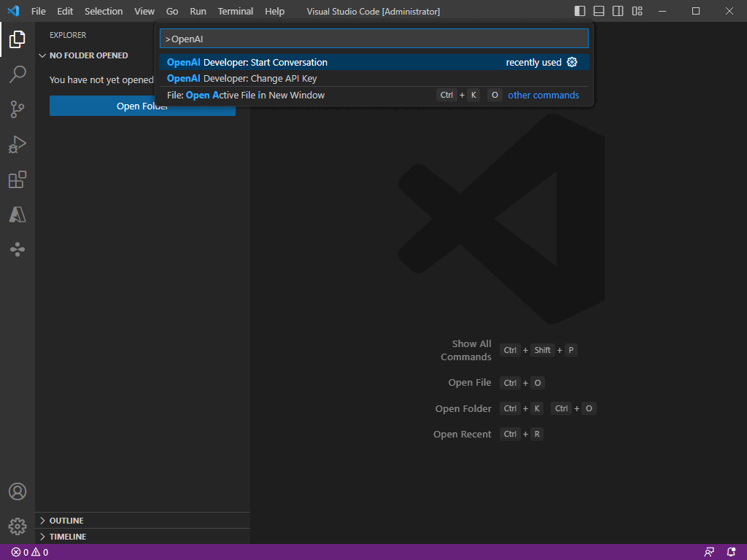Open Customize Layout icon in title bar
Viewport: 747px width, 560px height.
point(638,11)
